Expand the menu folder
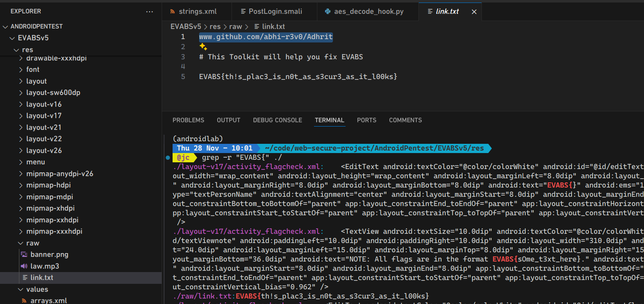 click(21, 162)
